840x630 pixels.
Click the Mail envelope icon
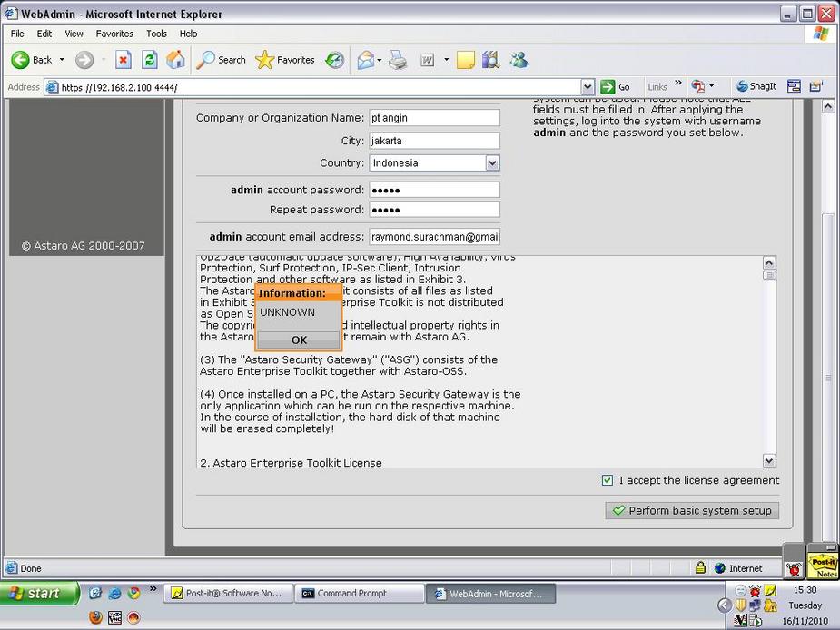tap(366, 60)
